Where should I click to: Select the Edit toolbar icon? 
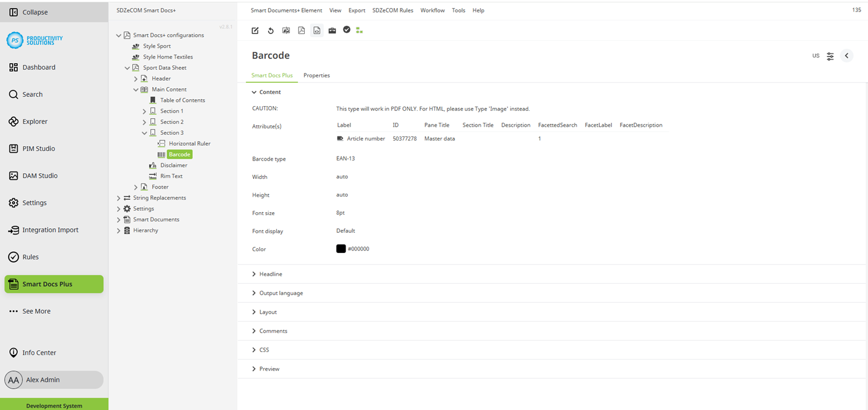[x=255, y=30]
